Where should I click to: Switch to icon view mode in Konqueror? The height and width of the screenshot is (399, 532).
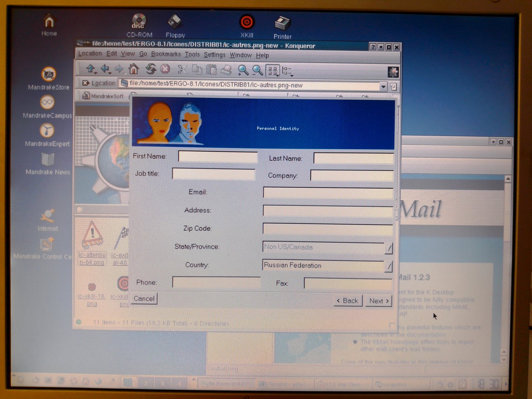tap(273, 71)
